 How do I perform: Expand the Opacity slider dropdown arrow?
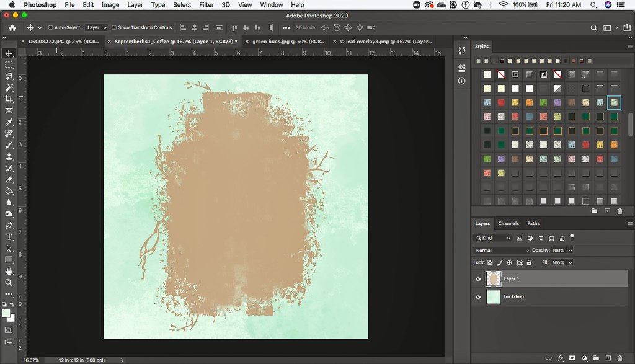pos(570,251)
